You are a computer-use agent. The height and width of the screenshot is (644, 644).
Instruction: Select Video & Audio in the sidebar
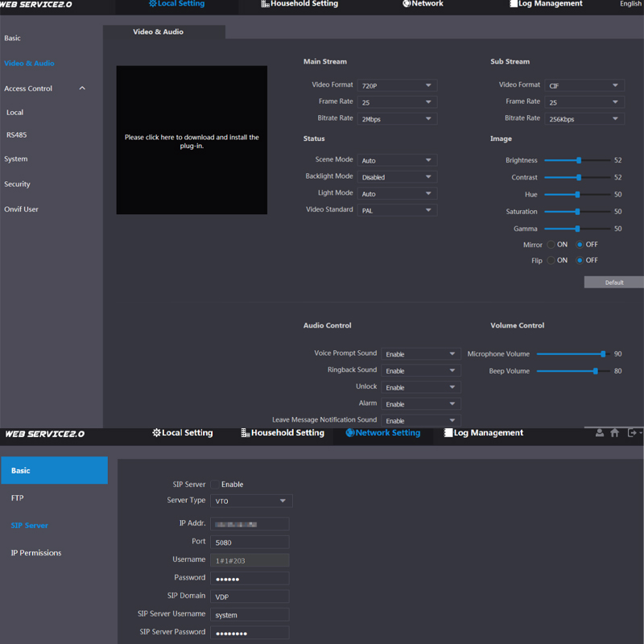coord(29,64)
